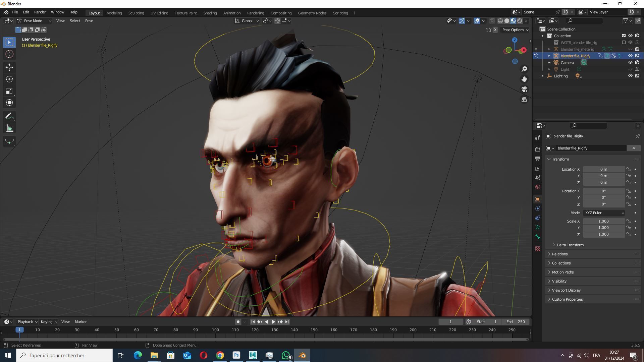Activate the Measure tool
644x362 pixels.
pos(9,128)
